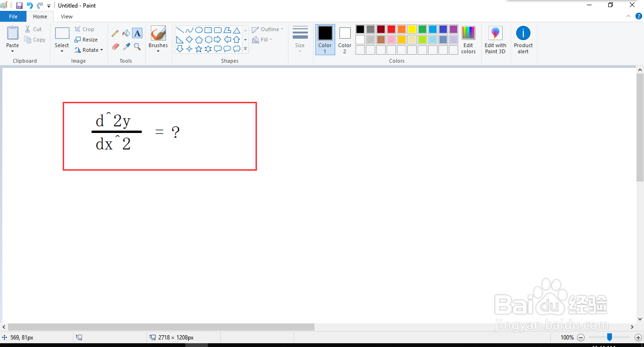Image resolution: width=644 pixels, height=347 pixels.
Task: Click the Crop button
Action: coord(84,29)
